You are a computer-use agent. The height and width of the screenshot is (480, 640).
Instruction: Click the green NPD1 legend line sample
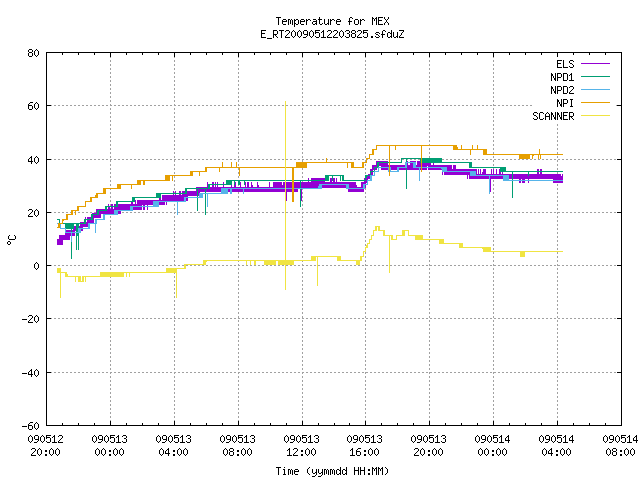[x=595, y=77]
